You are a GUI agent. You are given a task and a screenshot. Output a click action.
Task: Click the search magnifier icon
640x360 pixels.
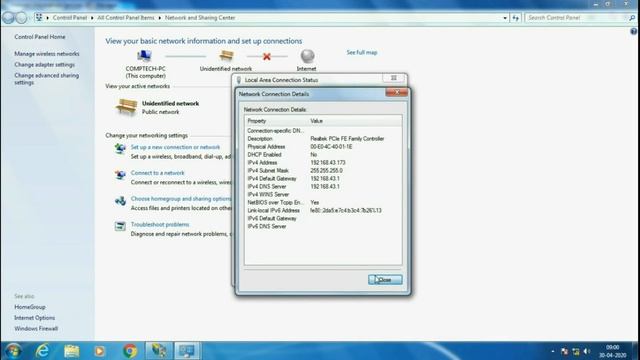pyautogui.click(x=632, y=18)
